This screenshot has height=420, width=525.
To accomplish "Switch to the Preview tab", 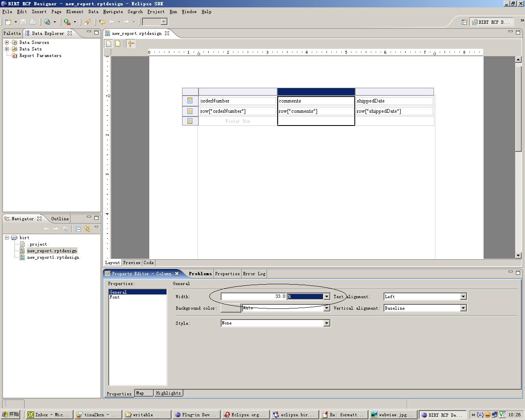I will [132, 262].
